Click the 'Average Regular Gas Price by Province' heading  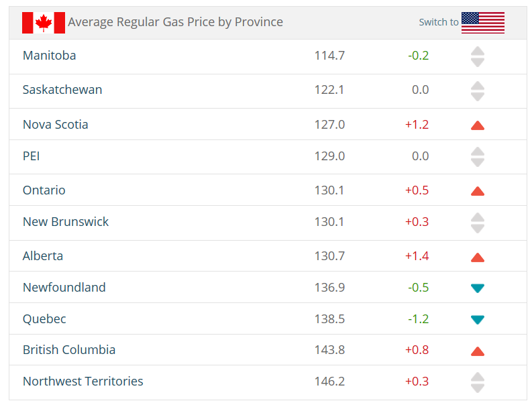click(x=175, y=22)
